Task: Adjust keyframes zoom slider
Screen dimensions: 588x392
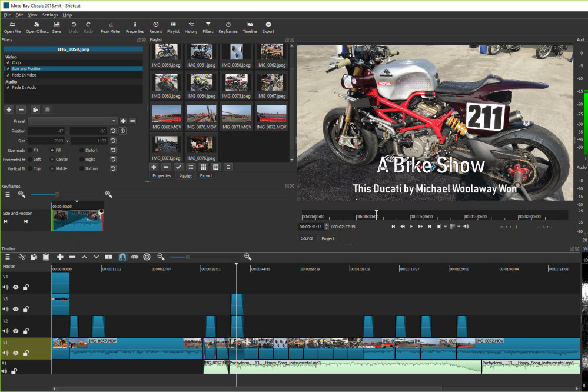Action: point(57,194)
